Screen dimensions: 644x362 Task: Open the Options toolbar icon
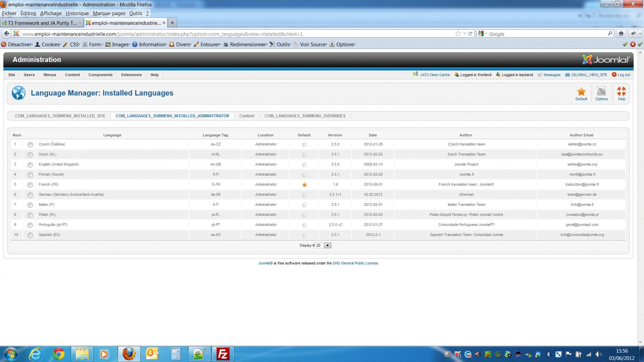click(601, 94)
